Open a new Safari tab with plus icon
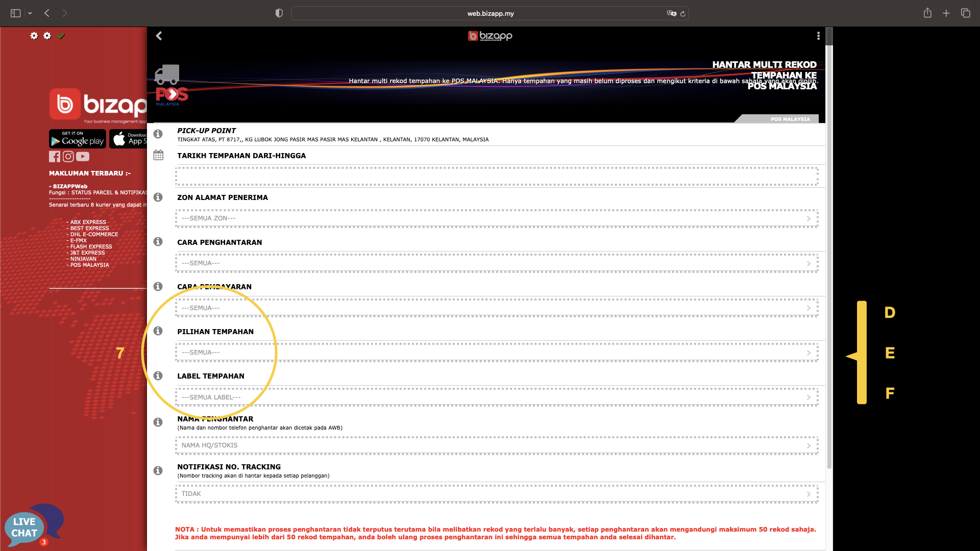Screen dimensions: 980x551 pos(946,13)
